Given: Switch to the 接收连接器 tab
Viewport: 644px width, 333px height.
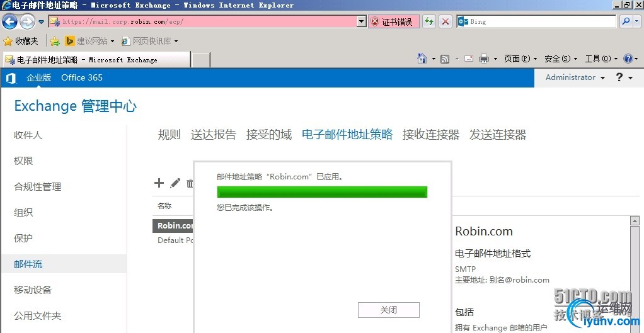Looking at the screenshot, I should pyautogui.click(x=431, y=135).
